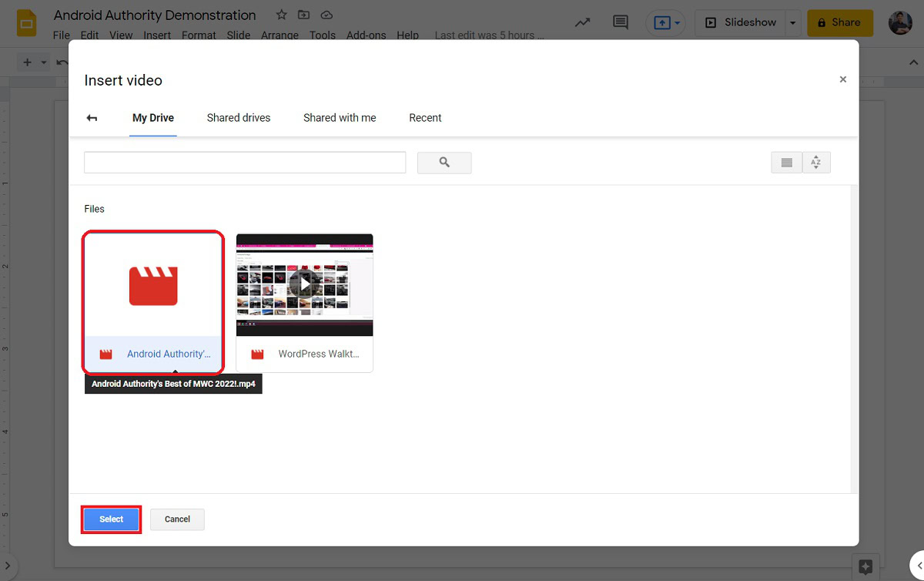Screen dimensions: 924x581
Task: Open the A-Z sort options
Action: pos(816,163)
